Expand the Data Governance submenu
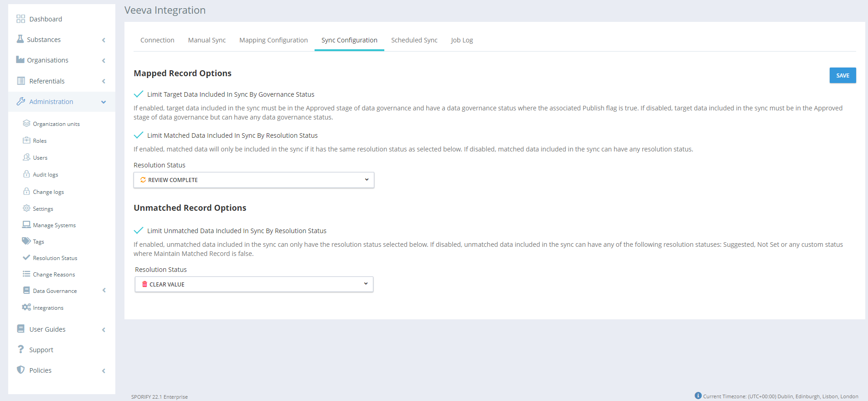The width and height of the screenshot is (868, 401). (104, 290)
